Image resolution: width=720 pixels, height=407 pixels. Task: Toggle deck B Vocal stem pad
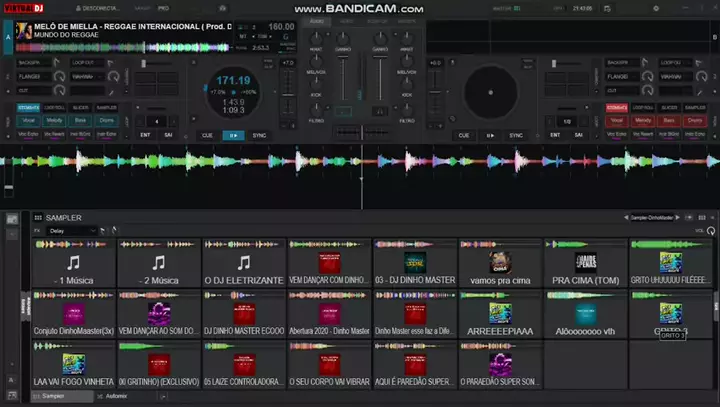coord(617,121)
